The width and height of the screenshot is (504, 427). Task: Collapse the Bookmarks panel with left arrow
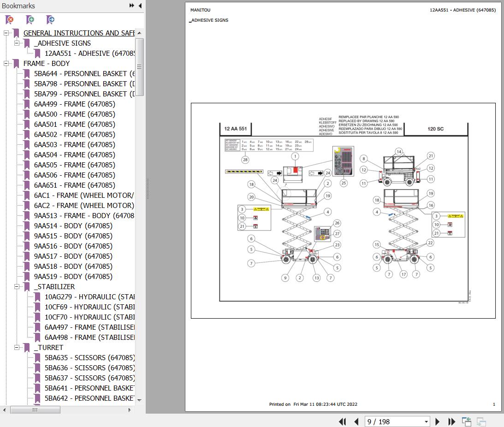point(140,6)
